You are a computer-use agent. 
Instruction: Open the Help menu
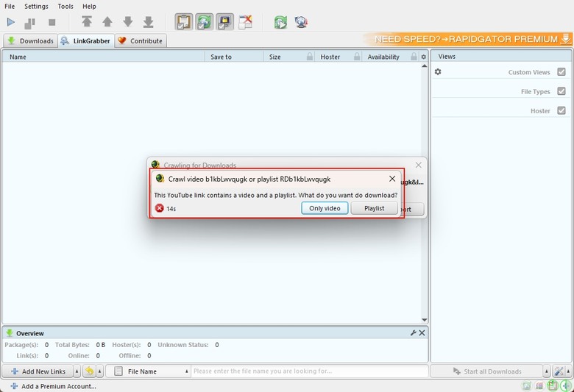pyautogui.click(x=89, y=6)
